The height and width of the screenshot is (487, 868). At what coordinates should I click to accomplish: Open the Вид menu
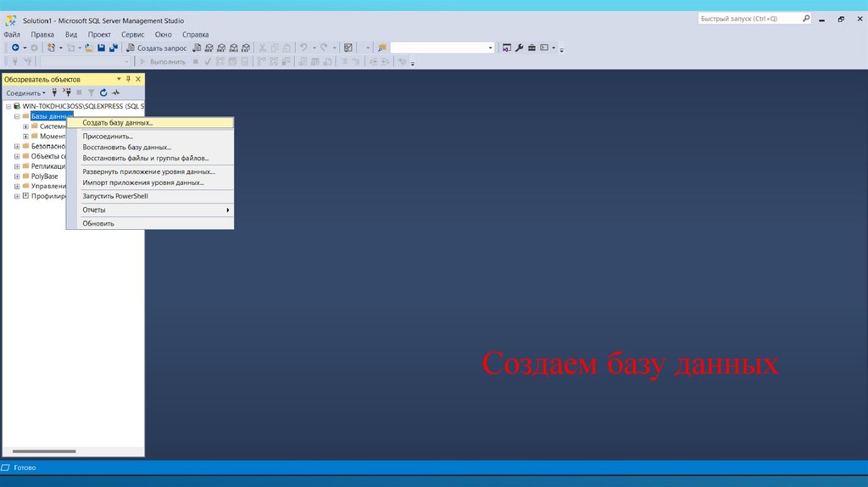71,34
